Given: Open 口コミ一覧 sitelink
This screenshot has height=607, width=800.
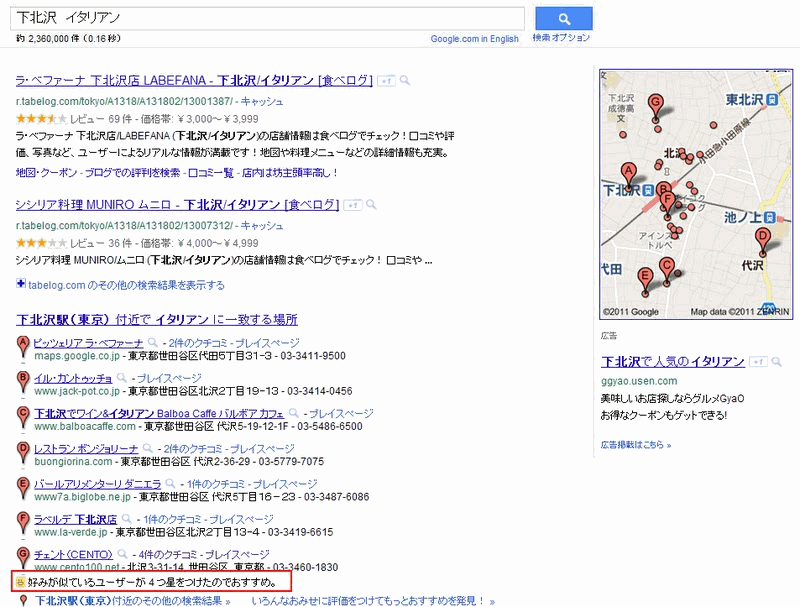Looking at the screenshot, I should (x=211, y=173).
